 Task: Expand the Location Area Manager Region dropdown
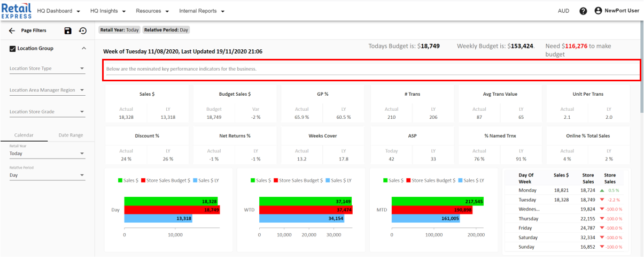(47, 90)
